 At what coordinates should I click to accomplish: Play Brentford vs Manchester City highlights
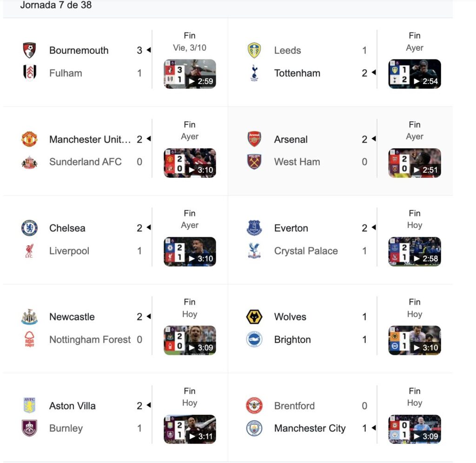[x=415, y=429]
